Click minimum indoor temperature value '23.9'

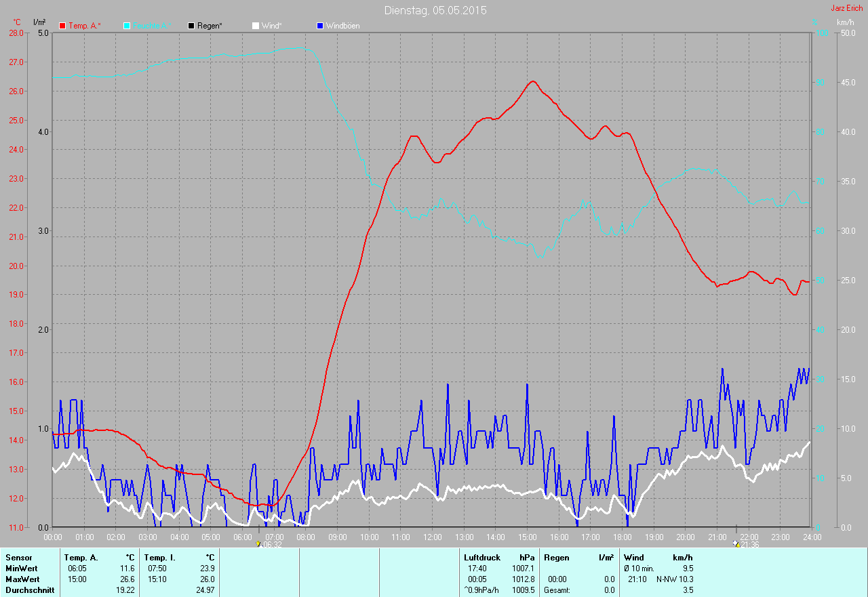(208, 569)
